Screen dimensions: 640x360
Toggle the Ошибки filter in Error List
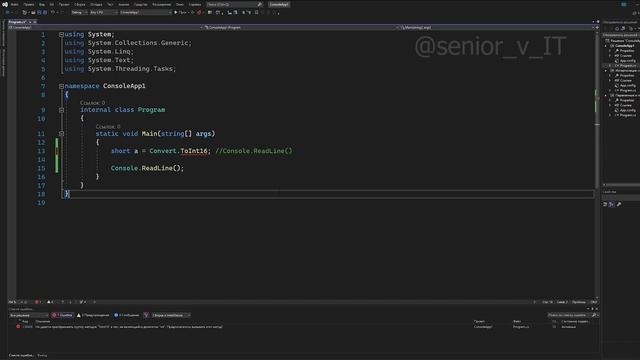click(62, 315)
